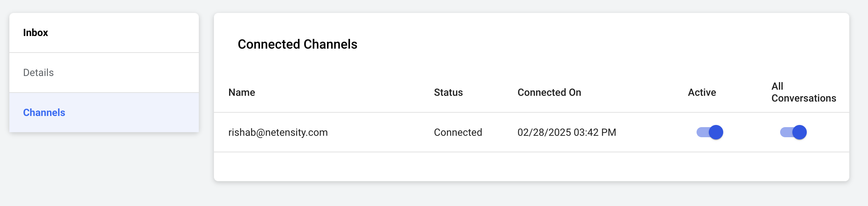Click the Connected On column header
The image size is (868, 206).
pos(549,93)
